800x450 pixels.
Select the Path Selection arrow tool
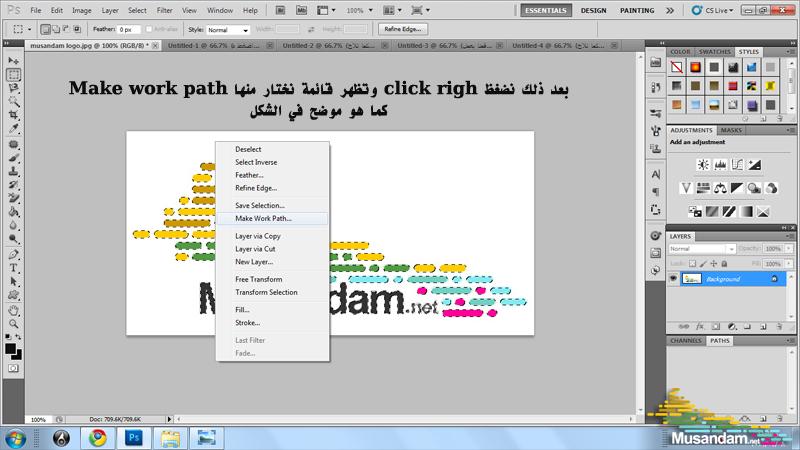(13, 281)
